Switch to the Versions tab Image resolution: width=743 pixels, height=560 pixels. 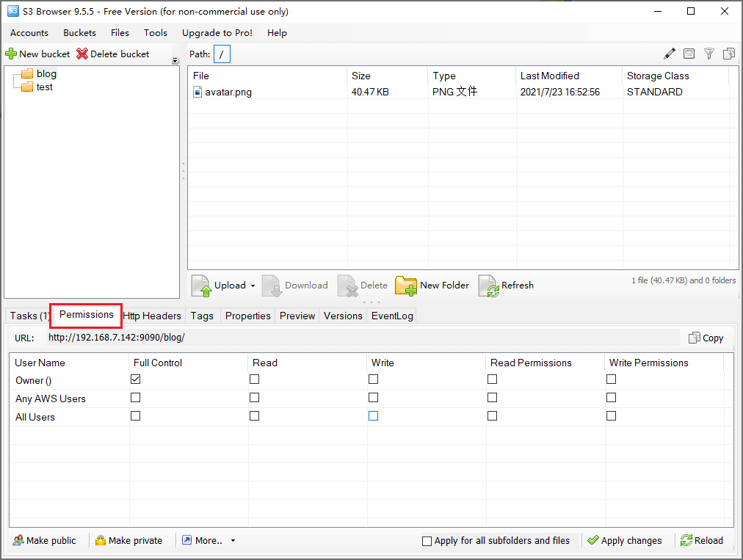point(343,316)
